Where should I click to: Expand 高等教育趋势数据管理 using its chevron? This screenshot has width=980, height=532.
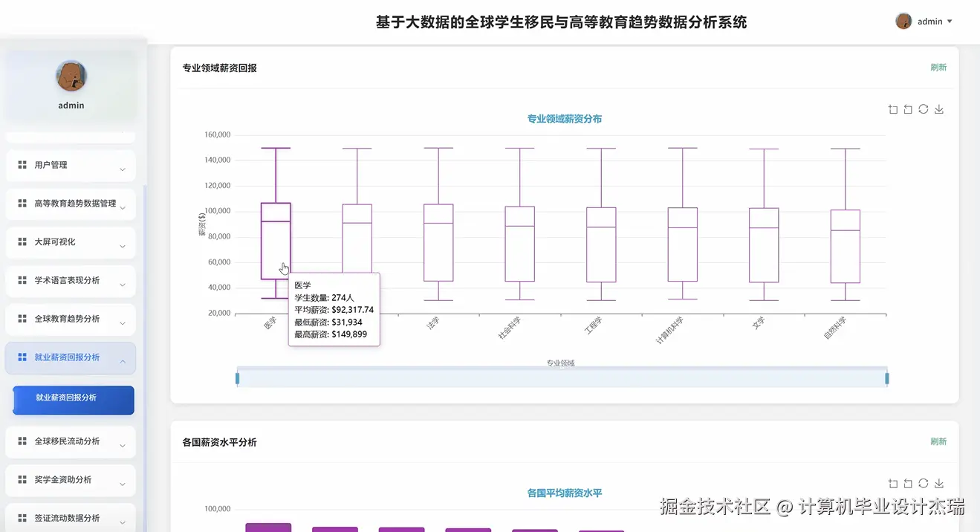point(123,208)
